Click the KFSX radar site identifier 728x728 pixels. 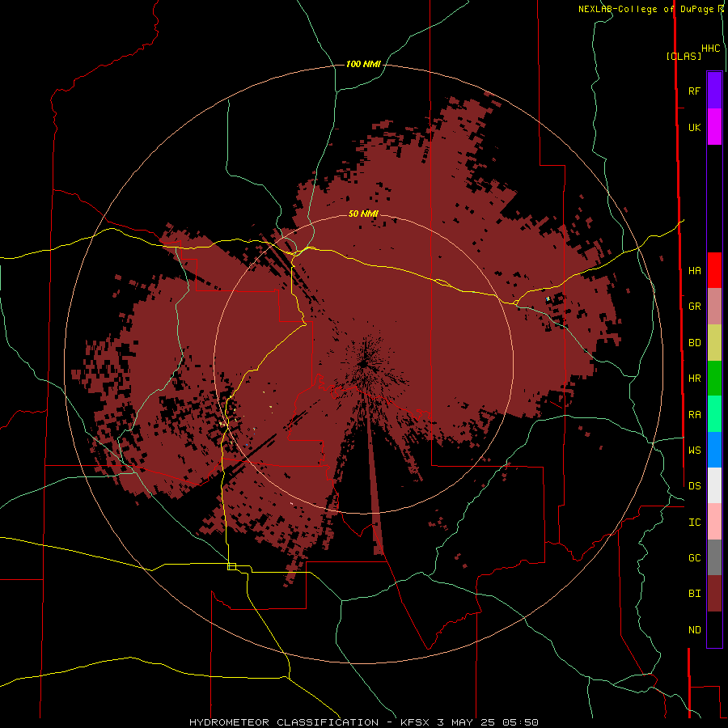pos(416,722)
